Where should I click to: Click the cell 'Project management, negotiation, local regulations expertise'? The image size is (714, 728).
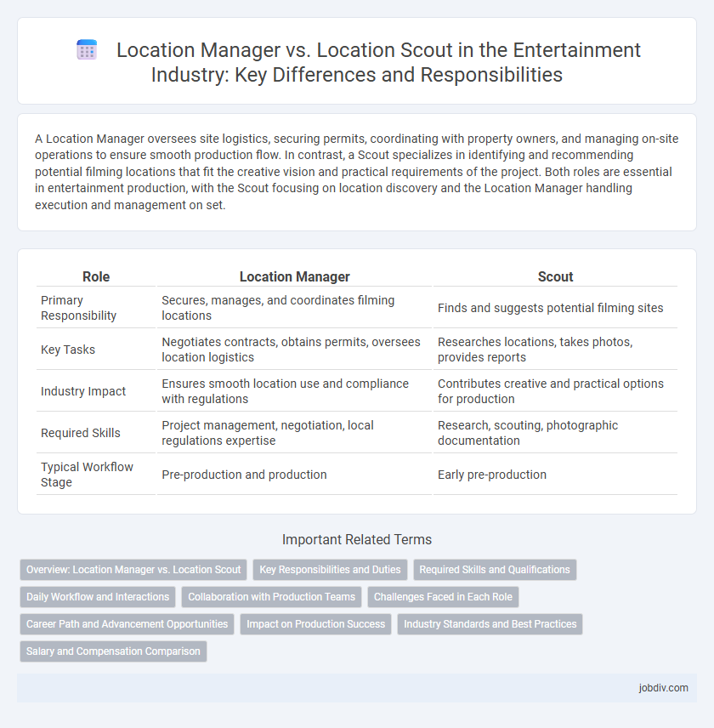coord(295,433)
